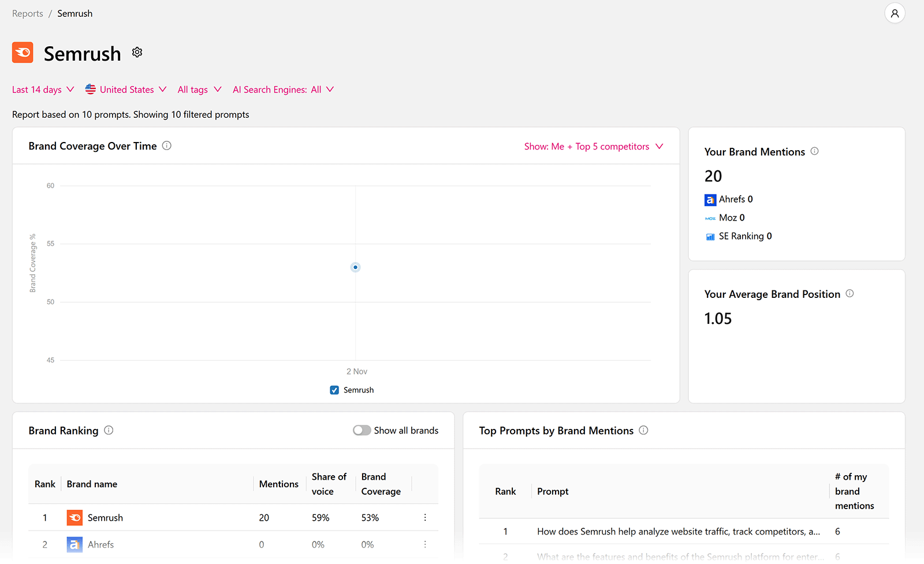This screenshot has width=924, height=564.
Task: Click the Moz icon in Brand Mentions
Action: tap(710, 218)
